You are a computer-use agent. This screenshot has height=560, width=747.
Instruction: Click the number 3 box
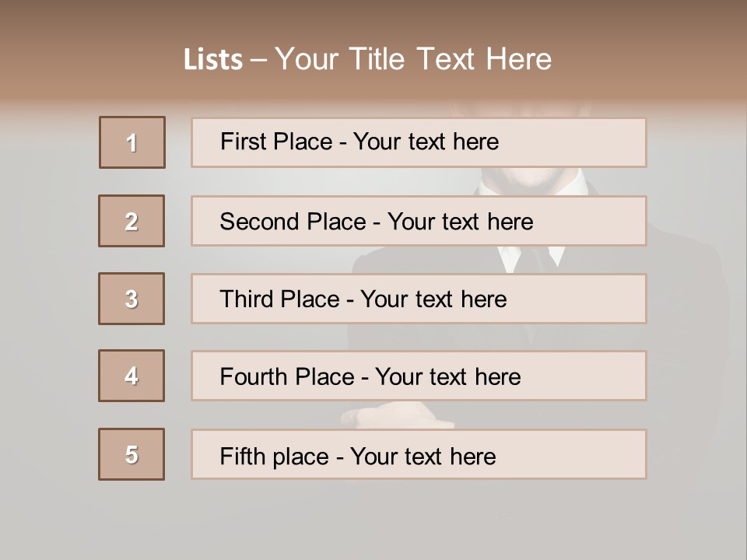[x=132, y=299]
